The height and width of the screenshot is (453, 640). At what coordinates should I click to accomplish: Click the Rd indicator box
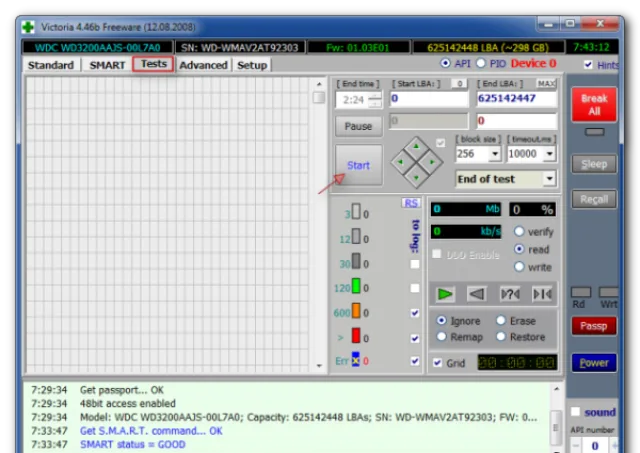[581, 292]
